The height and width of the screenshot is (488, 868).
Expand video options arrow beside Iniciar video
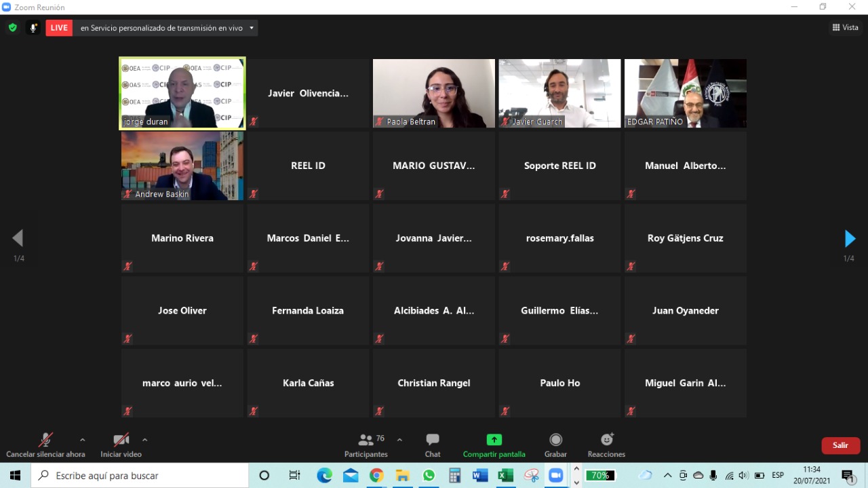[144, 440]
